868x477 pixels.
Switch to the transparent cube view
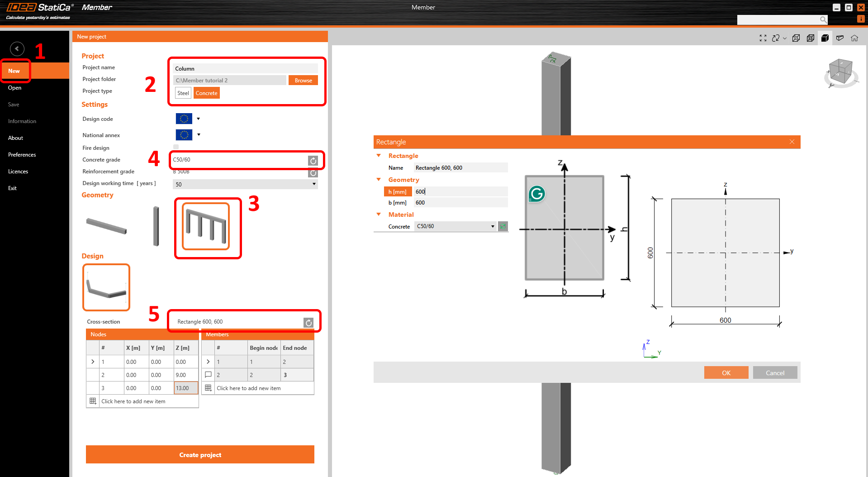(x=811, y=38)
